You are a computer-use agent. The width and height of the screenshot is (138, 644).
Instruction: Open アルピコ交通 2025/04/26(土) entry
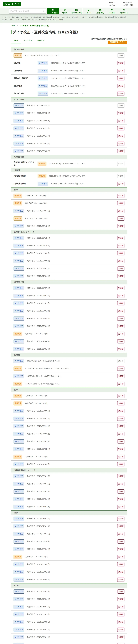pos(69,121)
